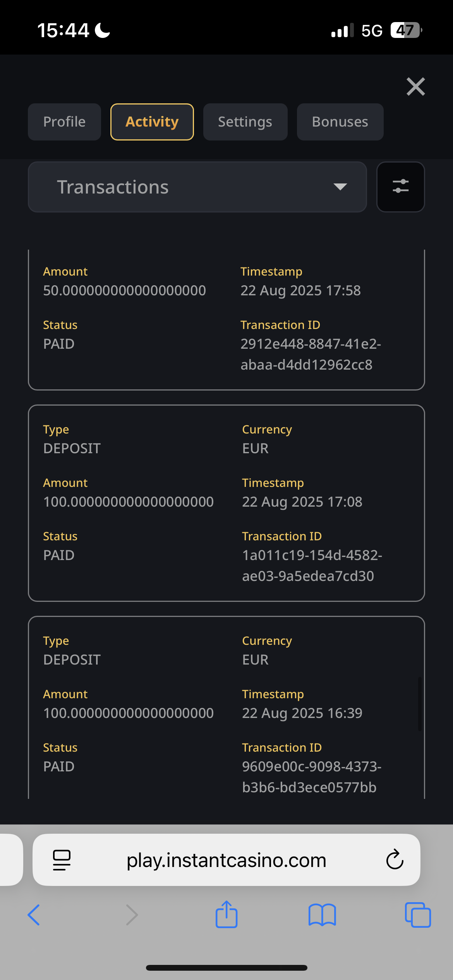Tap the Safari reload page icon
The image size is (453, 980).
(395, 860)
